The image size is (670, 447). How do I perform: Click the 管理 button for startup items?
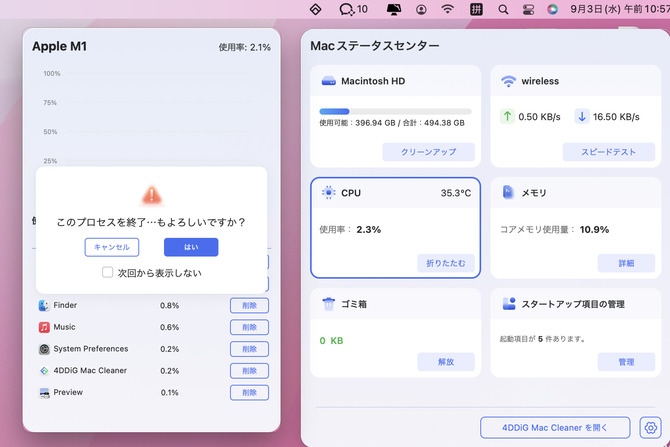pos(626,362)
